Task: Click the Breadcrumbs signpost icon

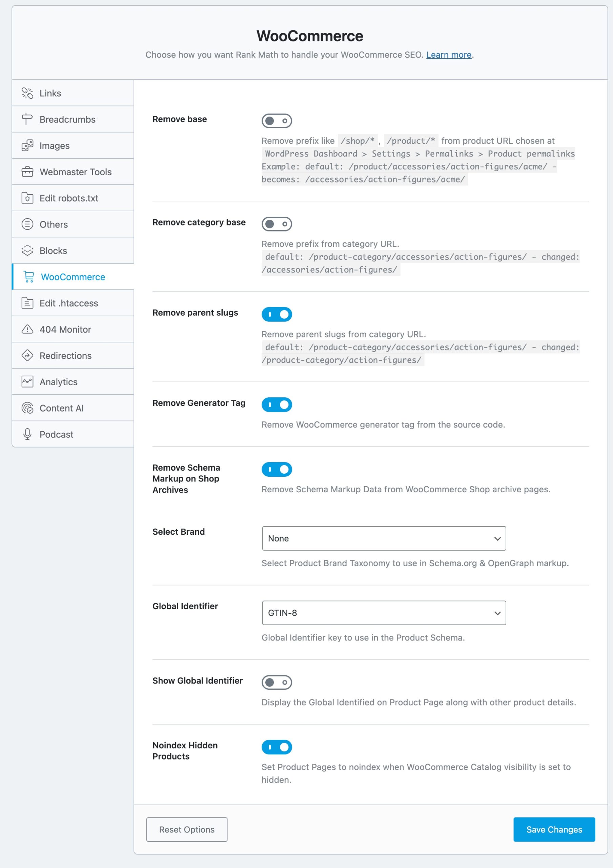Action: [27, 119]
